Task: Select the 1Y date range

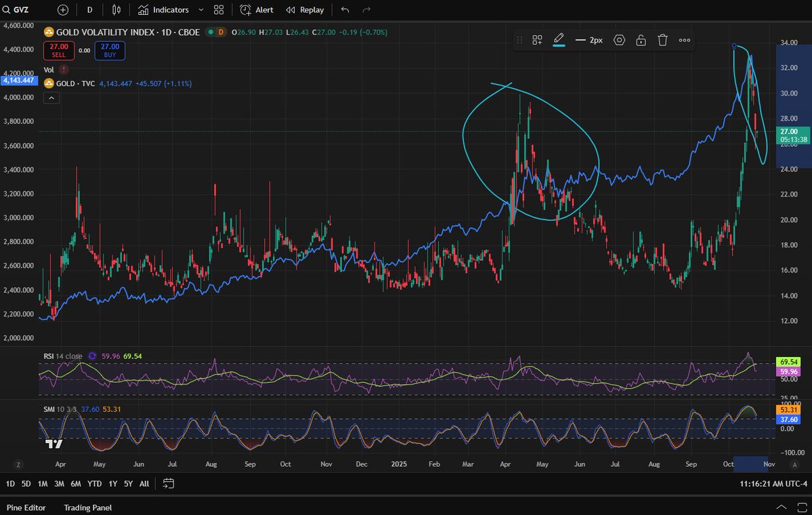Action: (x=113, y=484)
